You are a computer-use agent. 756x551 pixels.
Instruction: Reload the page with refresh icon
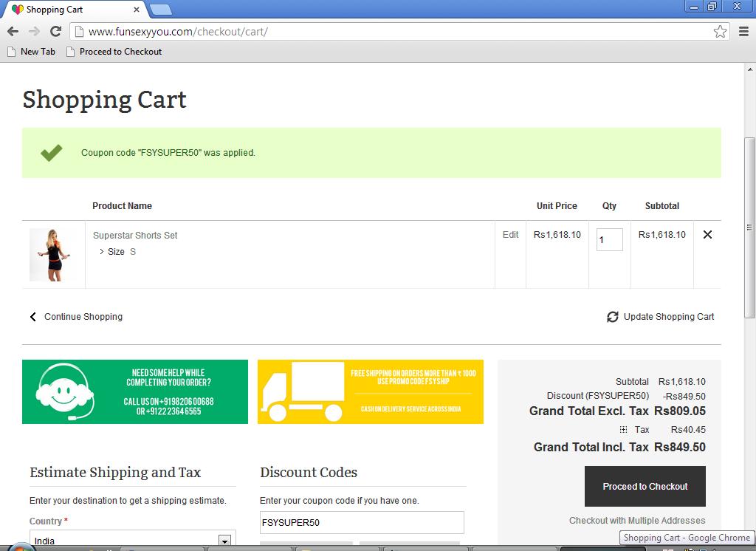tap(55, 31)
